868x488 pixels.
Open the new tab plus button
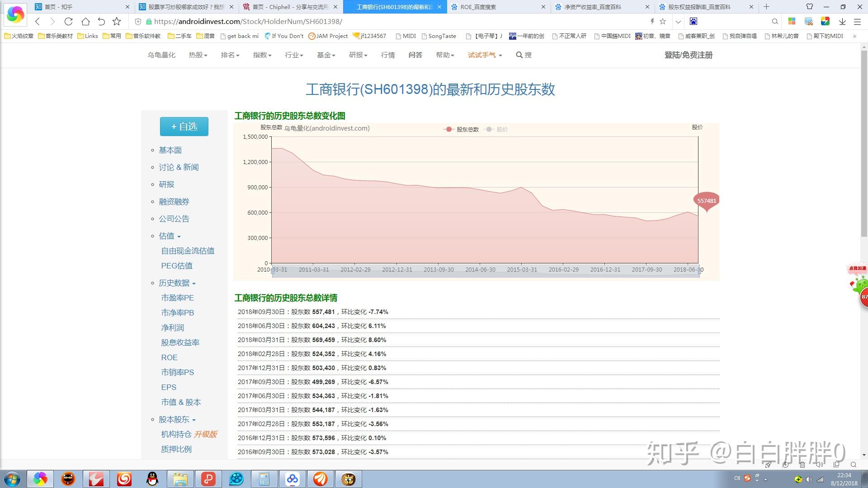point(766,7)
